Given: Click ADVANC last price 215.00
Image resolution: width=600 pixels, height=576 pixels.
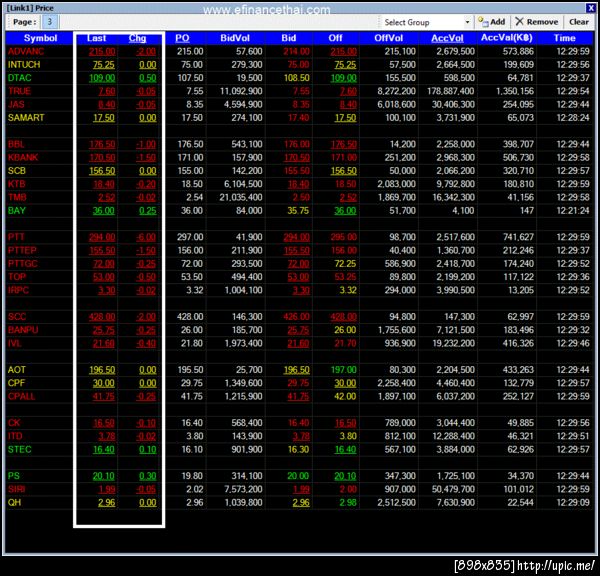Looking at the screenshot, I should pyautogui.click(x=102, y=51).
